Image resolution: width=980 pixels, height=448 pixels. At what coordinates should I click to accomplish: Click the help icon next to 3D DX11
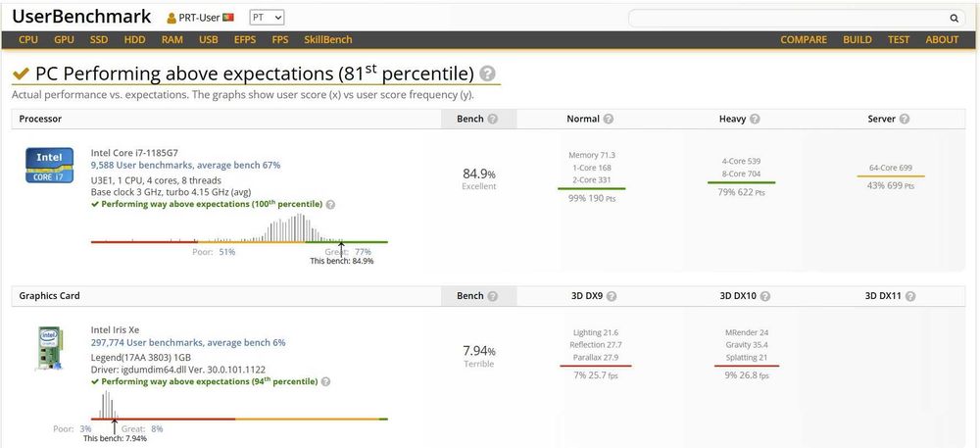(x=910, y=296)
